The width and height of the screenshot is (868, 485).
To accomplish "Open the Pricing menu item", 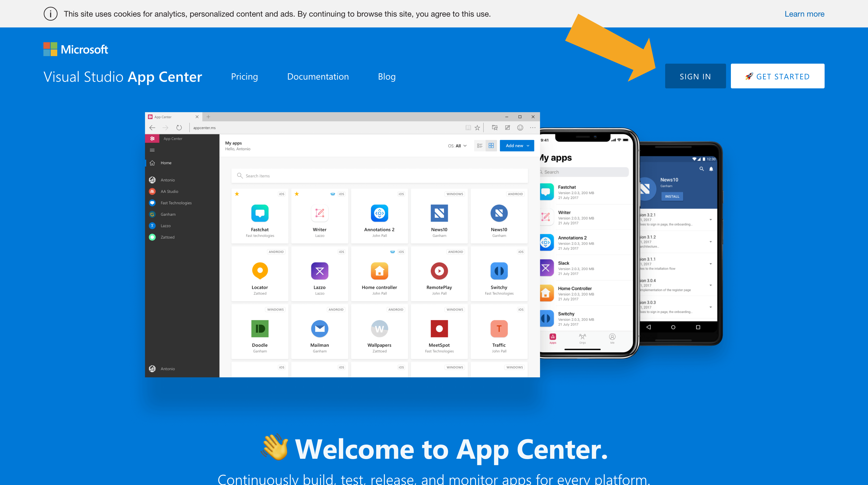I will point(244,76).
